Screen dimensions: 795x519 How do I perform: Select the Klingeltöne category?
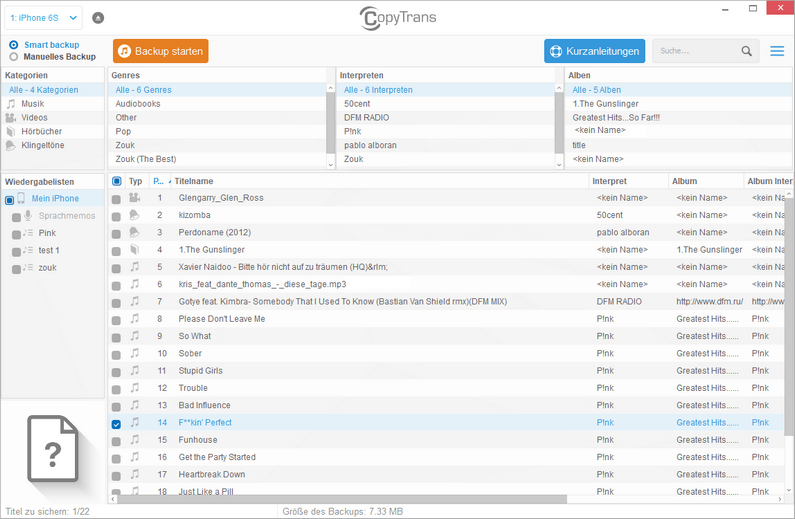tap(53, 145)
